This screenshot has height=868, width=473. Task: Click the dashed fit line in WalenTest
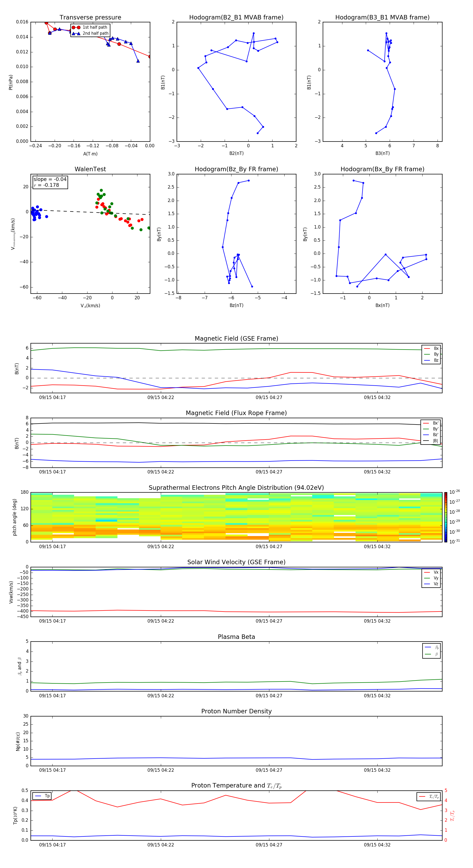[x=90, y=212]
